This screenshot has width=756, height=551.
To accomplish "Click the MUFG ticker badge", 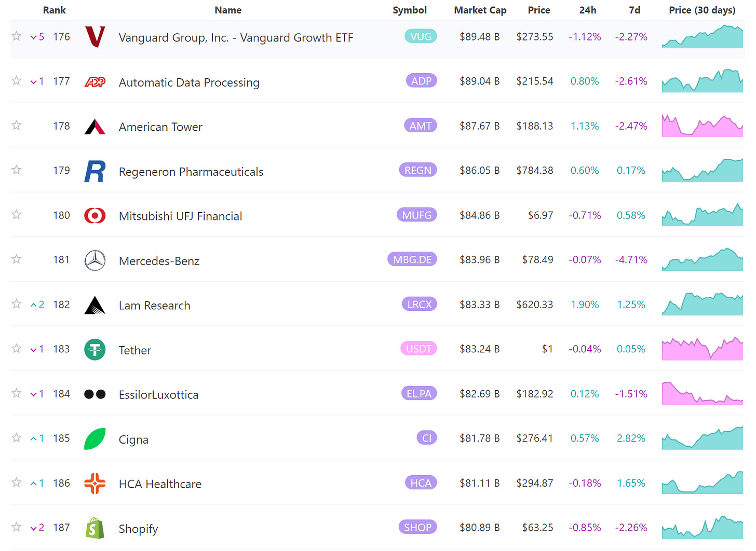I will coord(416,215).
